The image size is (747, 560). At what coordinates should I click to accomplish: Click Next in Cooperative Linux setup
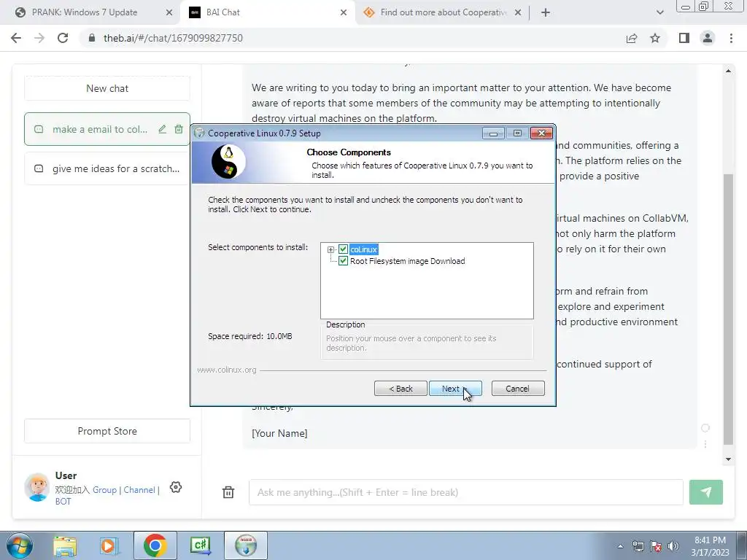[455, 389]
